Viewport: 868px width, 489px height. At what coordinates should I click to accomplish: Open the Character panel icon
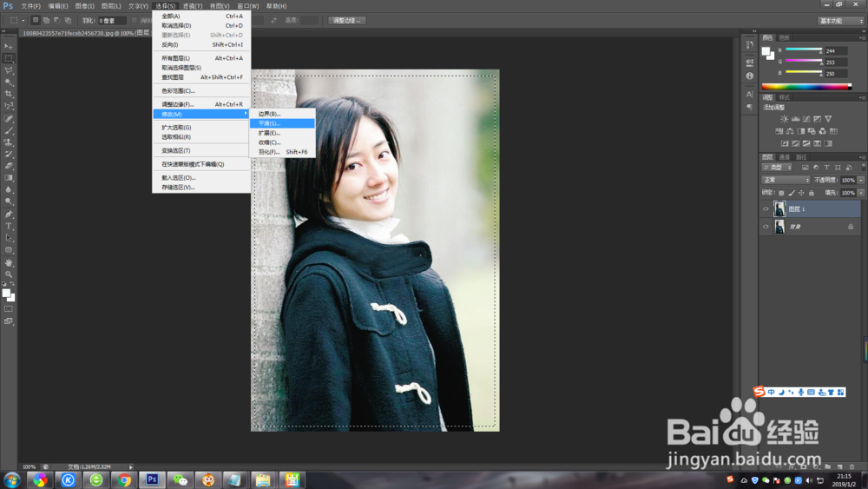(750, 94)
